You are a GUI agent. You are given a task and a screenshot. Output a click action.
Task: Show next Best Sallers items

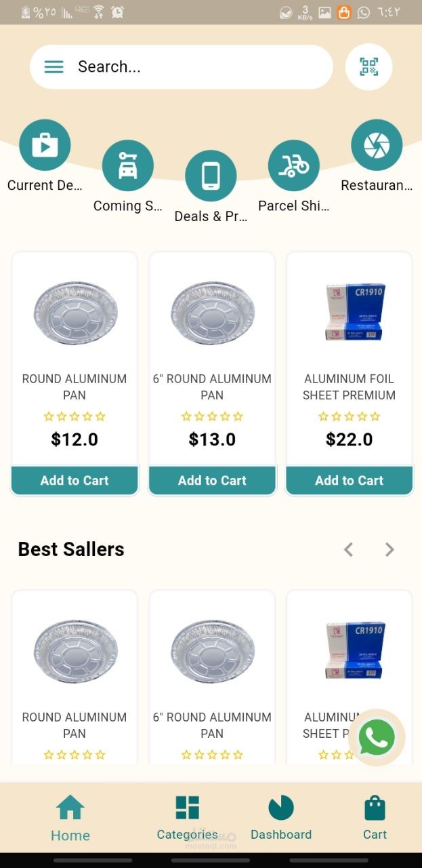(389, 549)
